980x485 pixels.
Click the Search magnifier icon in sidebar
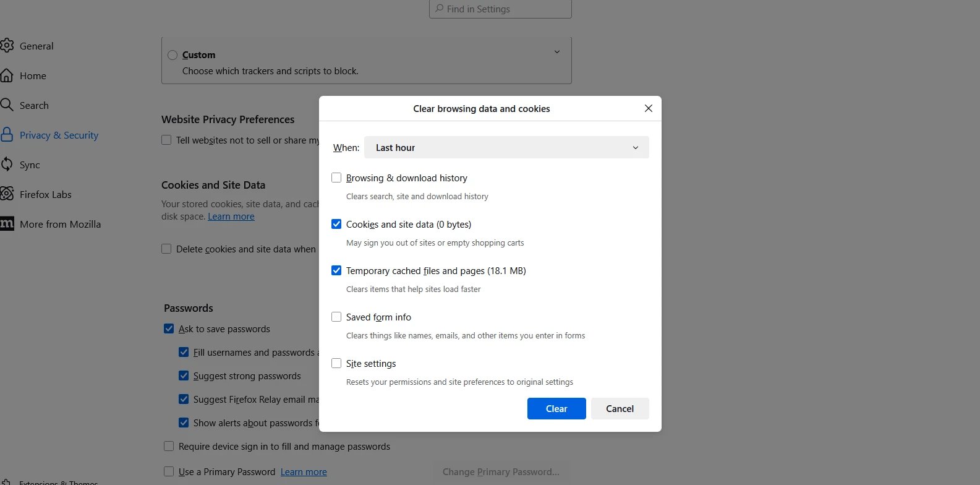[7, 105]
